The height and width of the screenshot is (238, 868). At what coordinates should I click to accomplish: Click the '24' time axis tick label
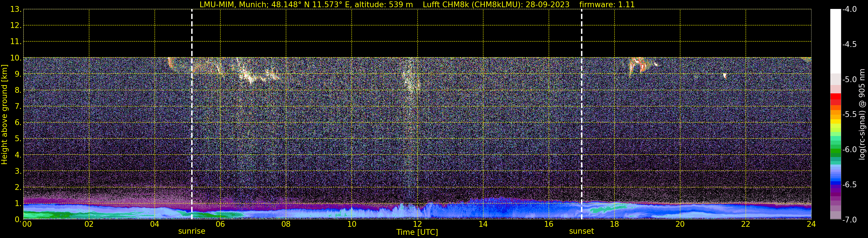(811, 224)
